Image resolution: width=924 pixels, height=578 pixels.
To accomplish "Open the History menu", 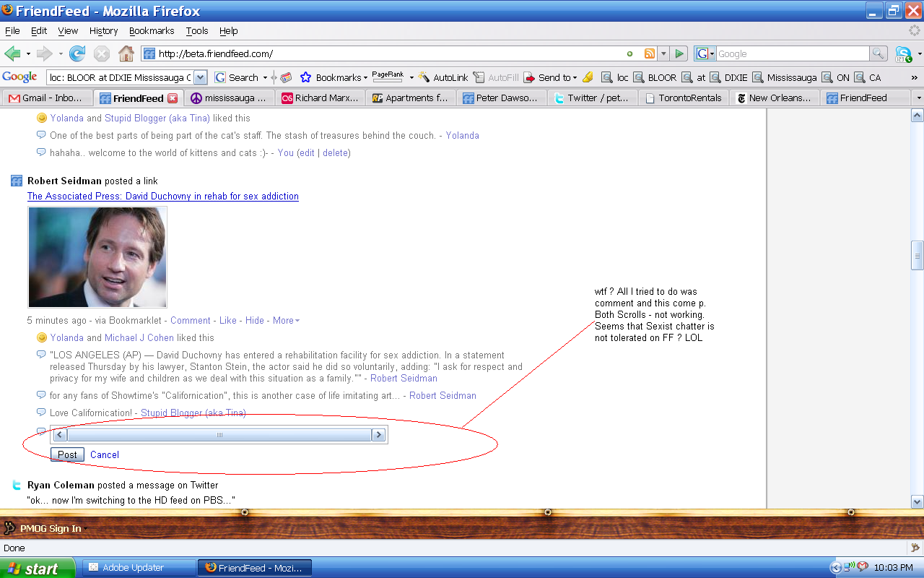I will click(103, 30).
